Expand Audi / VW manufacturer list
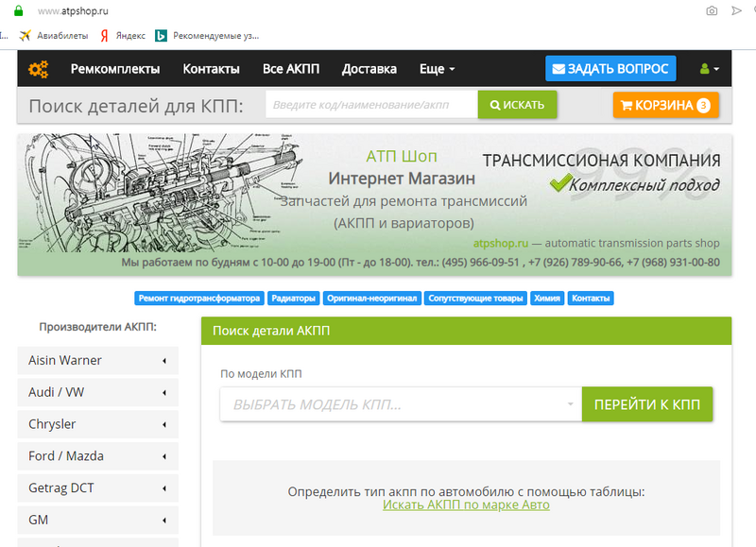 (98, 392)
